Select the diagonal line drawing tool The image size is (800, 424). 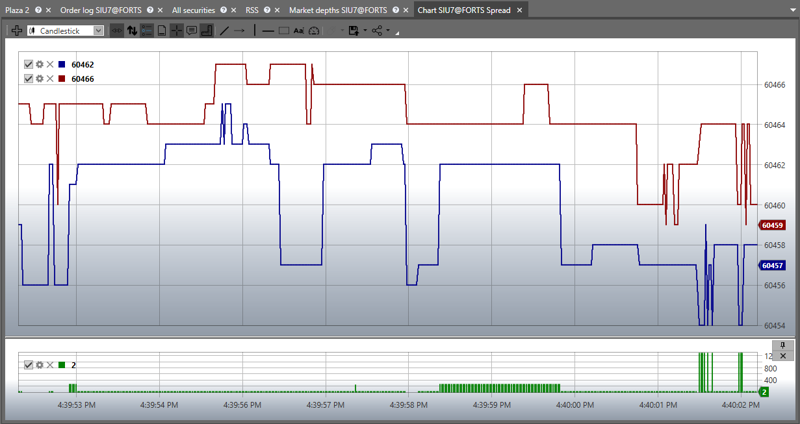click(224, 31)
